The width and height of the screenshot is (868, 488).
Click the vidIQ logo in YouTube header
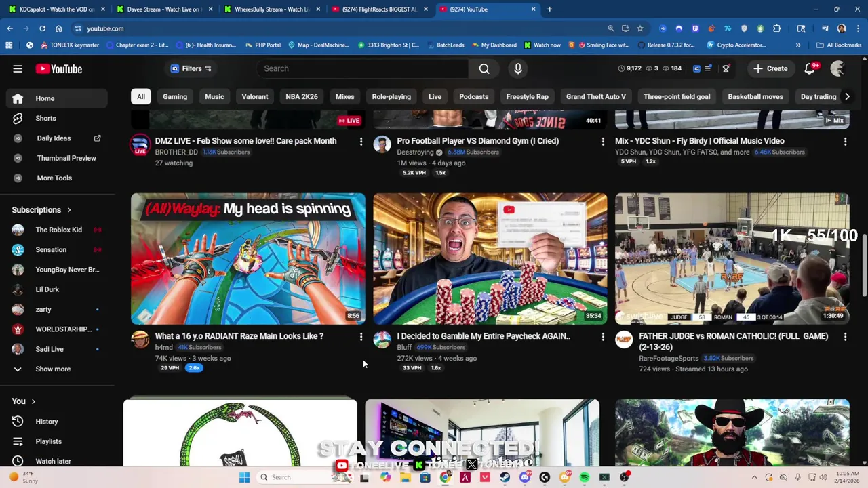click(x=696, y=68)
